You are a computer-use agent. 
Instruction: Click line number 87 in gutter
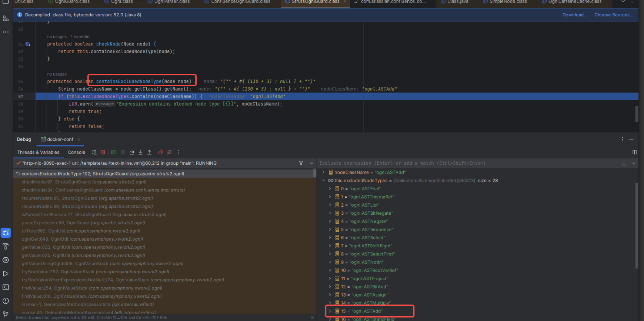21,97
